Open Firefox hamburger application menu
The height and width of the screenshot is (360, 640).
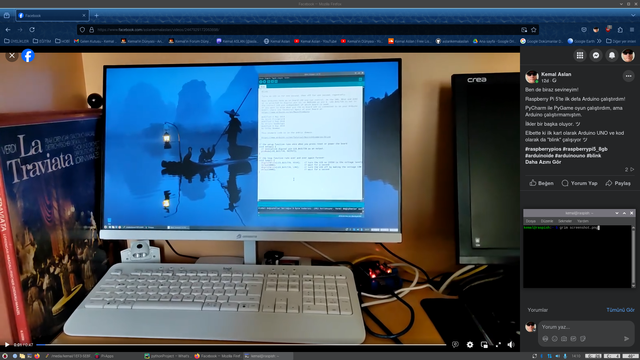[632, 30]
